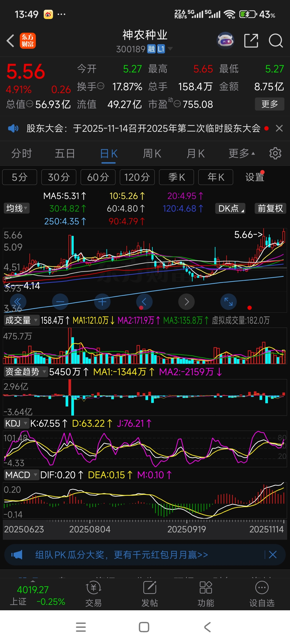The width and height of the screenshot is (290, 644).
Task: Expand the stock code 300189 dropdown arrow
Action: click(x=170, y=48)
